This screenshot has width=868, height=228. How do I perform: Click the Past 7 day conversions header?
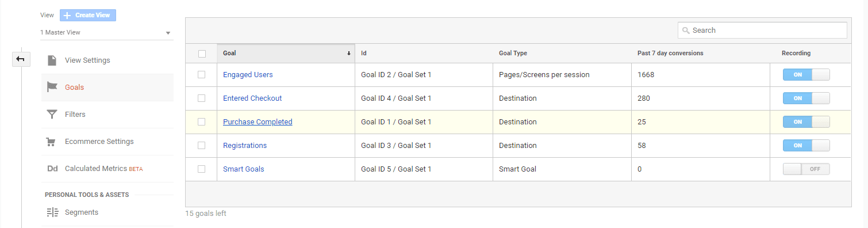point(700,54)
